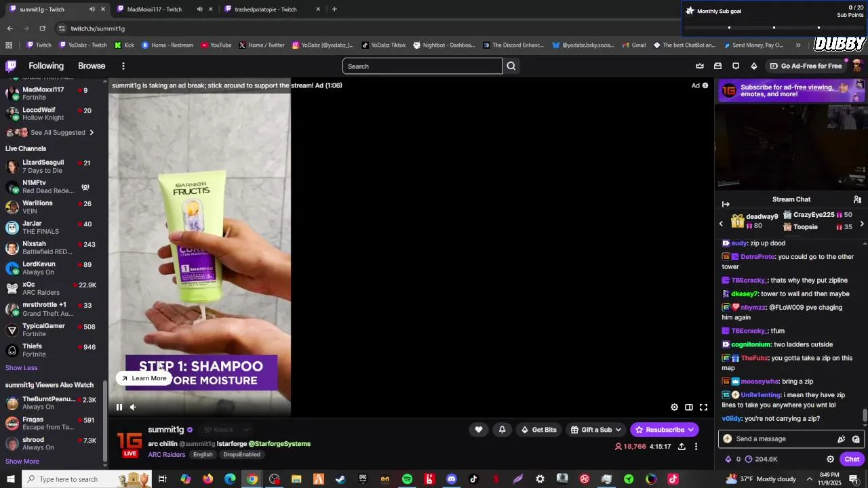Share the stream via the share icon
The width and height of the screenshot is (868, 488).
682,447
